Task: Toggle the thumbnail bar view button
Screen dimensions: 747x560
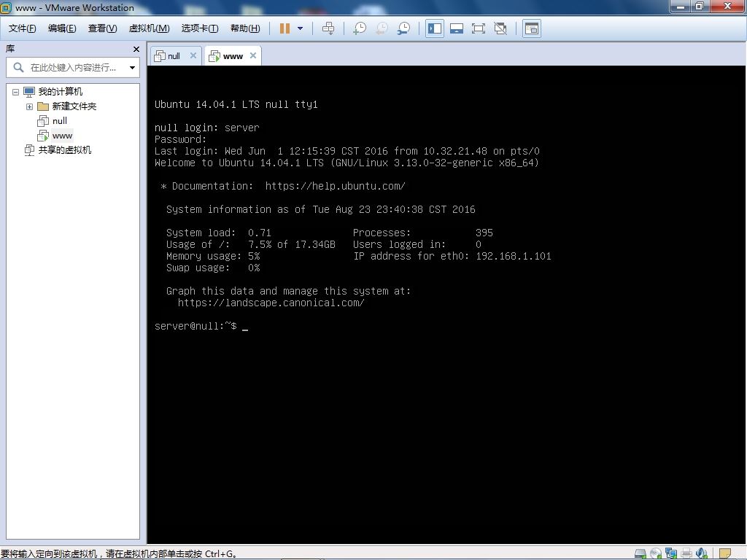Action: click(x=457, y=28)
